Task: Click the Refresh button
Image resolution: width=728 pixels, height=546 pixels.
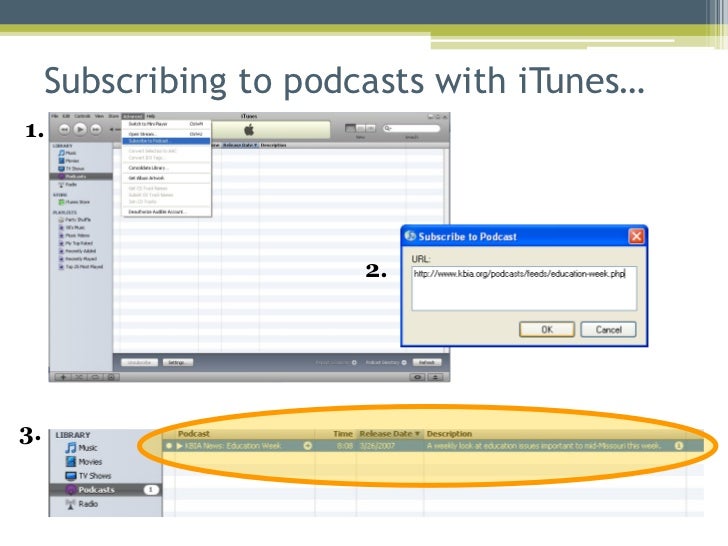Action: coord(427,363)
